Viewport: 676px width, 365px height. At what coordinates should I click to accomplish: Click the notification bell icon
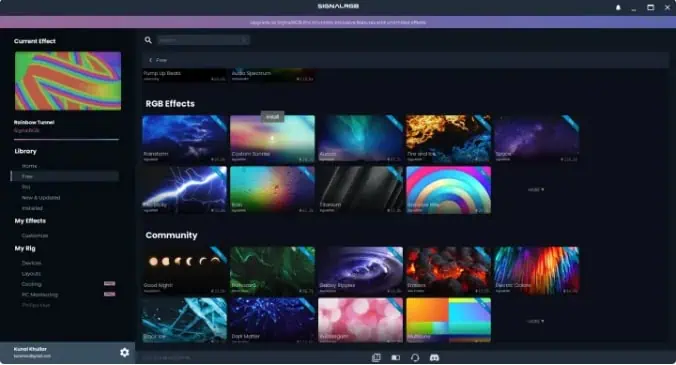(x=618, y=7)
